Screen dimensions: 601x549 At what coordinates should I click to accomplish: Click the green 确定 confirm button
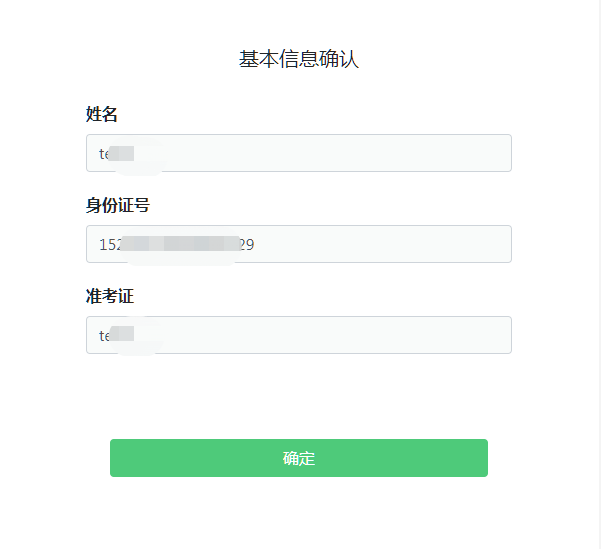(x=299, y=458)
